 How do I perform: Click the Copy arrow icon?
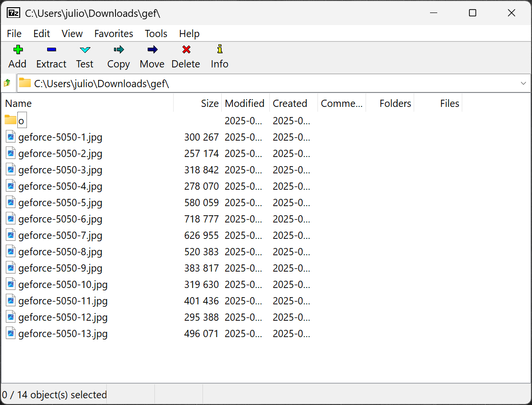pos(119,50)
